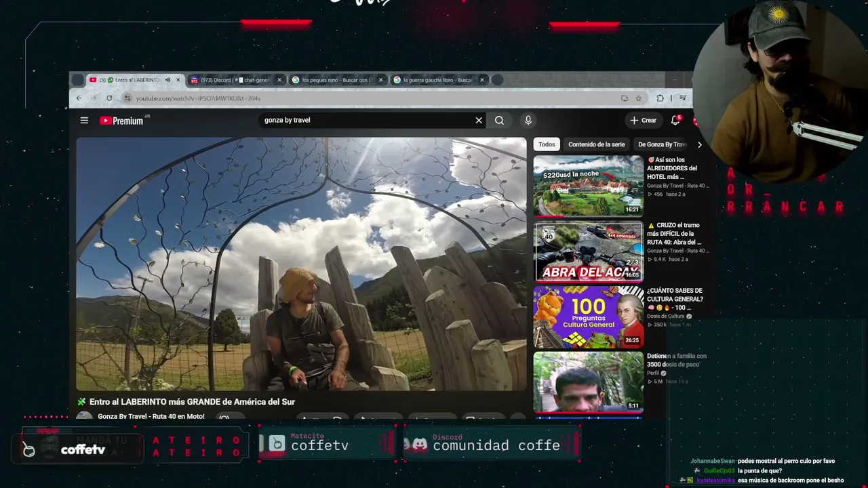Close the Discord browser tab
This screenshot has width=868, height=488.
pos(279,80)
